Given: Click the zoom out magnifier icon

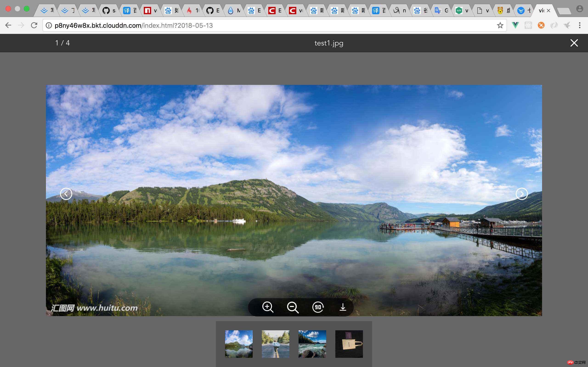Looking at the screenshot, I should click(x=293, y=307).
